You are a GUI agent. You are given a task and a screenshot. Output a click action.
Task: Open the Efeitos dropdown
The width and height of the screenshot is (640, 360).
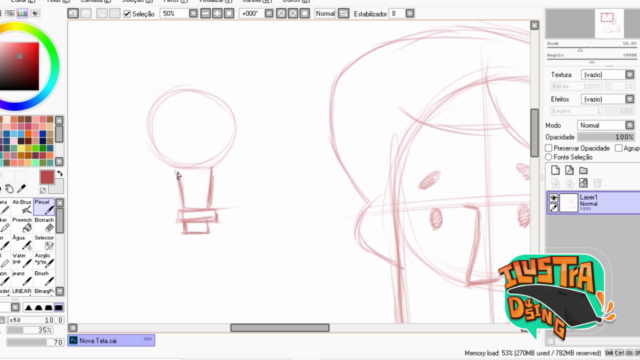pyautogui.click(x=629, y=99)
